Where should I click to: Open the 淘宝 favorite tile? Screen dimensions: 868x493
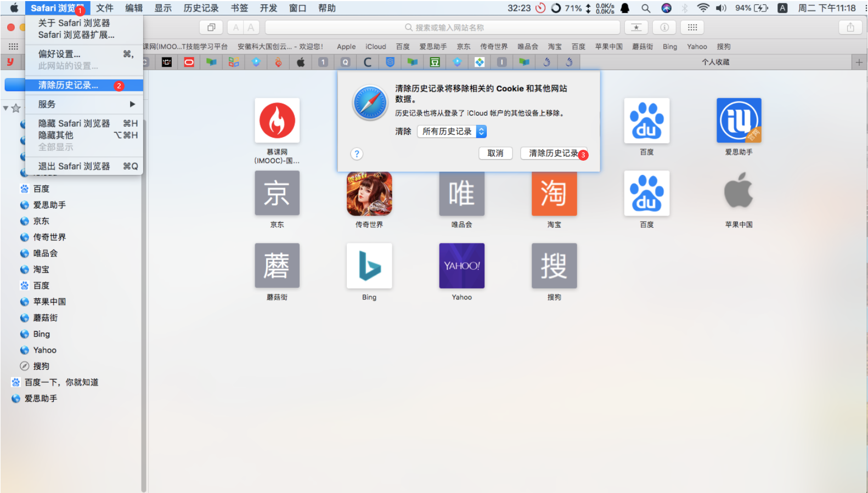point(554,193)
